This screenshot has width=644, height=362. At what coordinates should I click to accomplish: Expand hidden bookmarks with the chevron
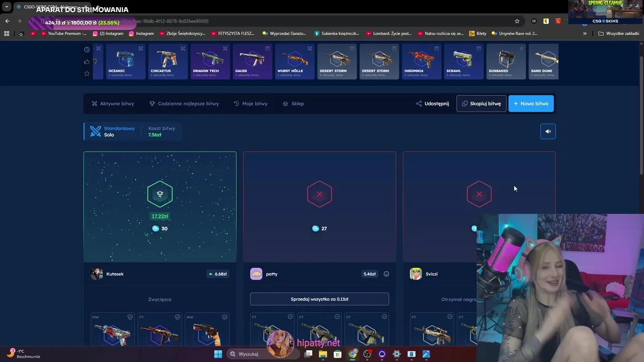(585, 34)
